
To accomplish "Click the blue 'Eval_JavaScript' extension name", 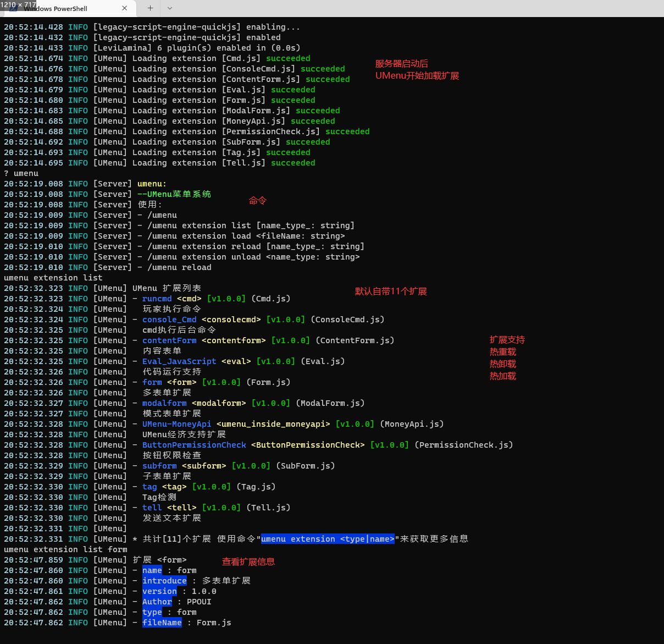I will pos(179,361).
